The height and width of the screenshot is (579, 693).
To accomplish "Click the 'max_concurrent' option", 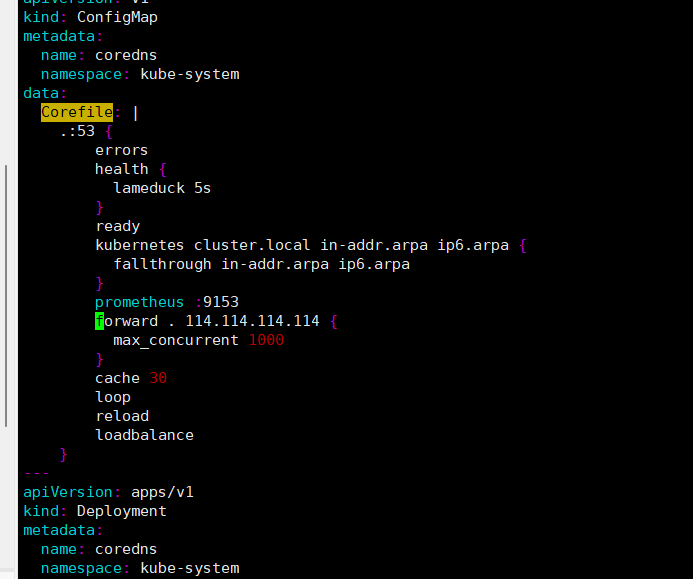I will (176, 340).
